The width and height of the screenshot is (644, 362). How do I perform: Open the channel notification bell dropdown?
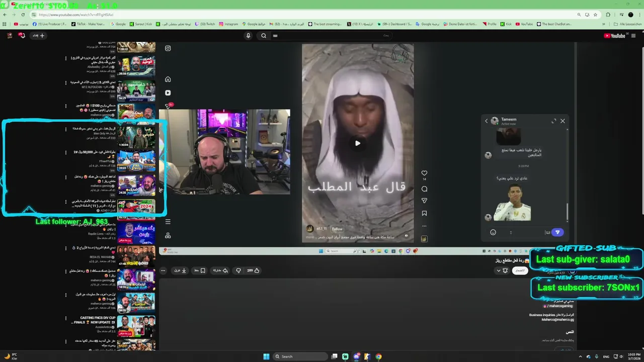(502, 270)
